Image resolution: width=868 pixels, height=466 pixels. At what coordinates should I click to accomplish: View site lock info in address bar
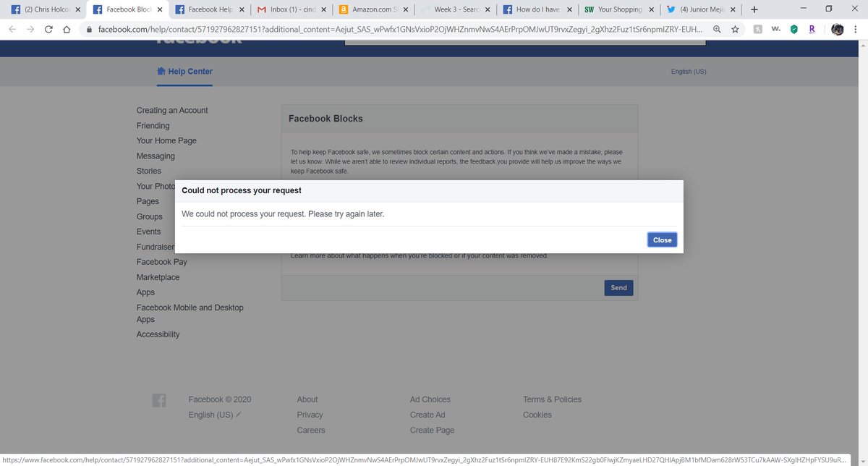89,30
